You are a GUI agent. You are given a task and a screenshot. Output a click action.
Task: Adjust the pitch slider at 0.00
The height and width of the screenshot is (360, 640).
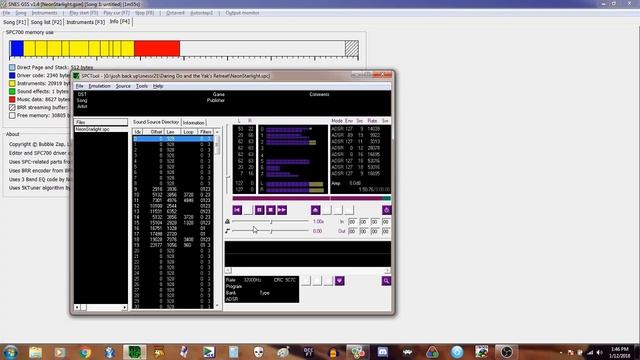click(x=270, y=231)
